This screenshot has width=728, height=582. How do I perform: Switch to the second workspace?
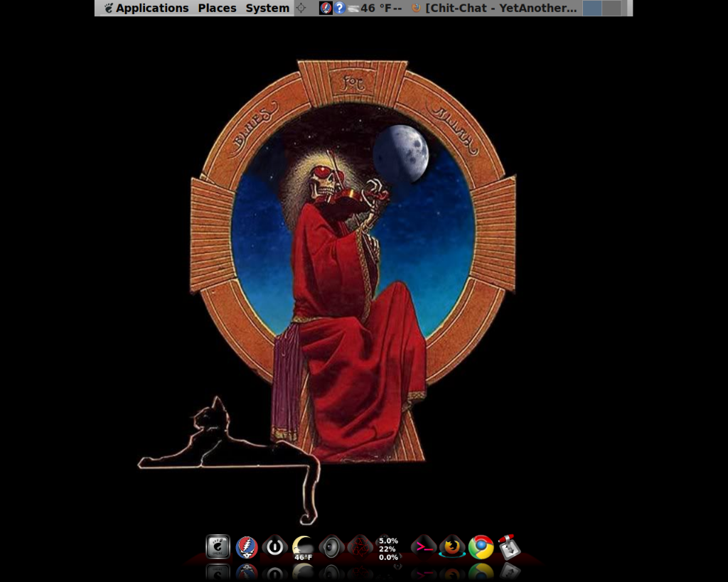[x=611, y=8]
